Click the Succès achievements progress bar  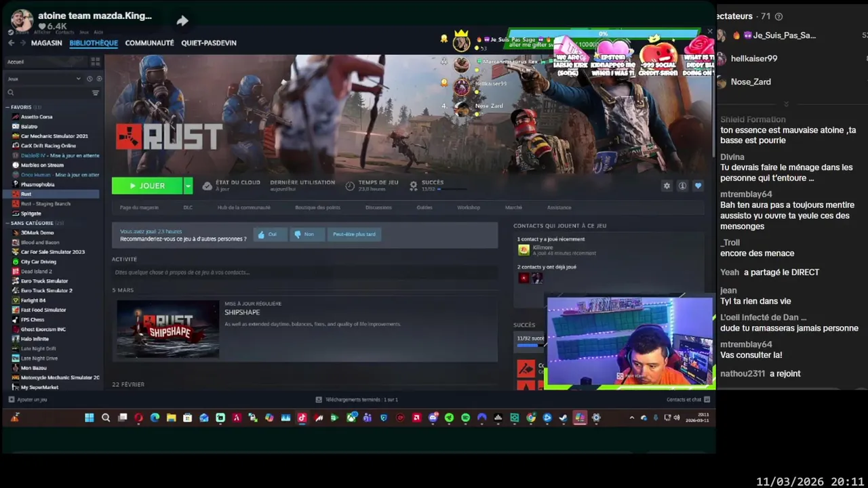tap(530, 346)
